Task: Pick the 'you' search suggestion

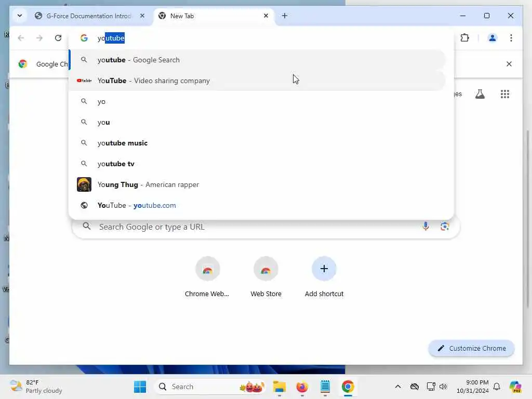Action: [x=257, y=122]
